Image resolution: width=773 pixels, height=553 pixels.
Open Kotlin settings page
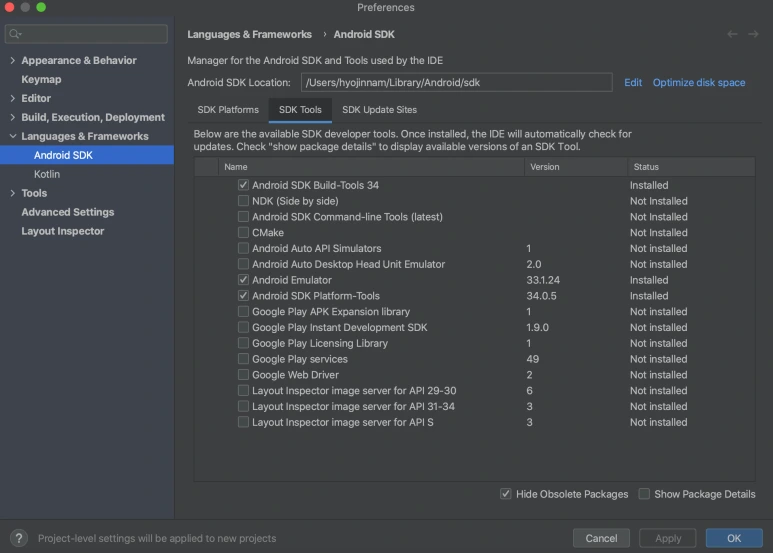47,174
